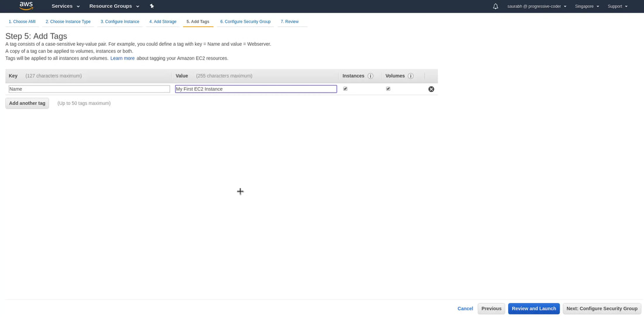Expand the Support menu
The width and height of the screenshot is (644, 317).
(x=618, y=6)
